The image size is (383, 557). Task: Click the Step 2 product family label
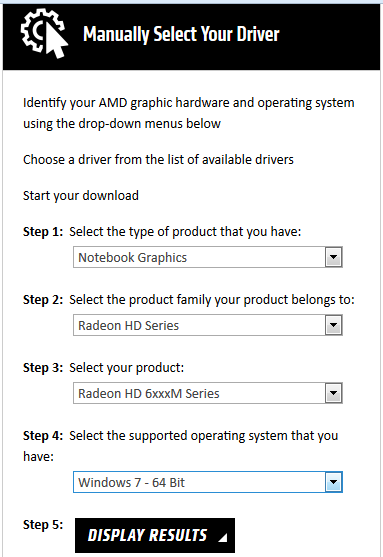coord(189,300)
